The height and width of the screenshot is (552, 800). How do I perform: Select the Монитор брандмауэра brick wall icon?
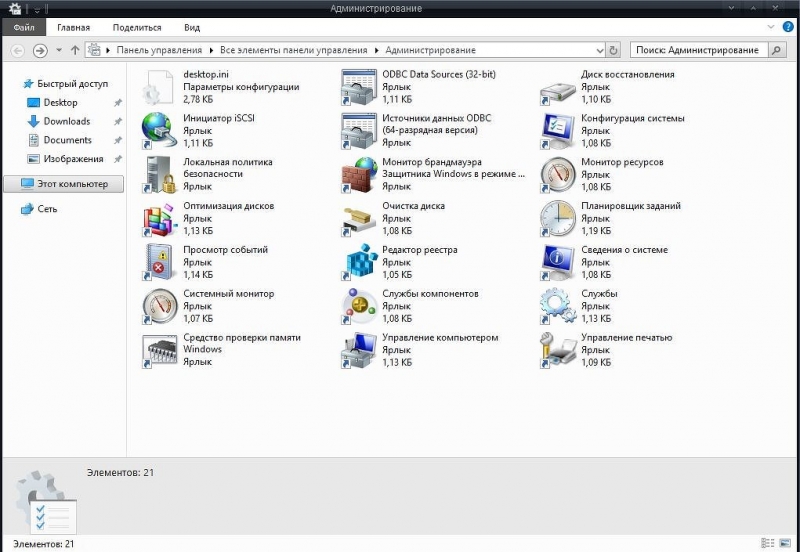[x=357, y=174]
